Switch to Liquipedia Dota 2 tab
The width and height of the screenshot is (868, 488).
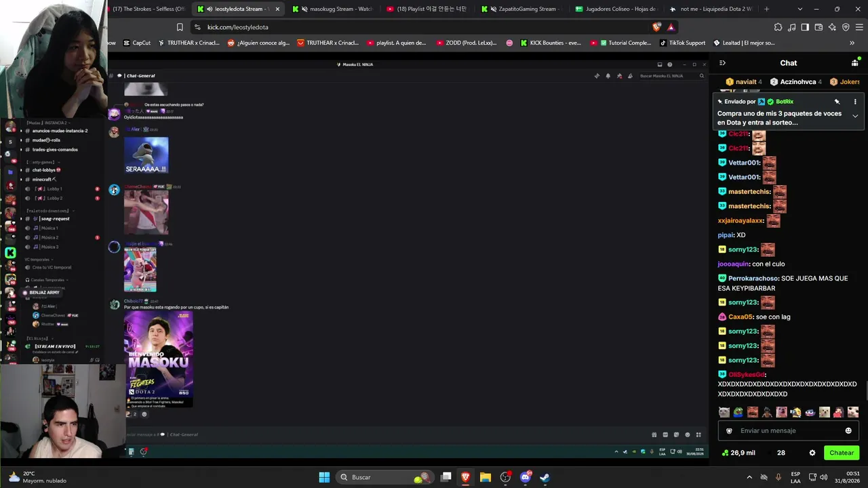click(x=711, y=9)
